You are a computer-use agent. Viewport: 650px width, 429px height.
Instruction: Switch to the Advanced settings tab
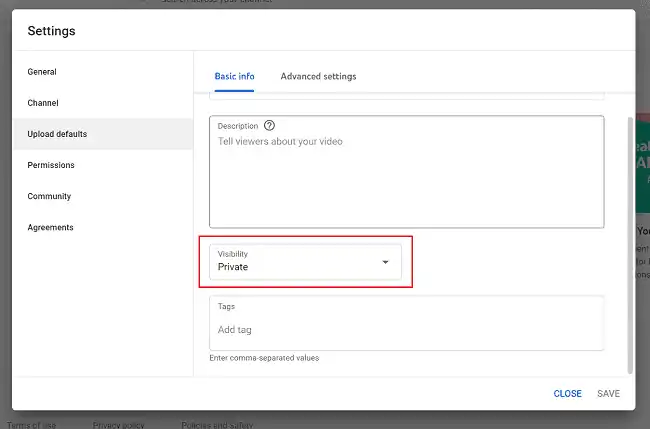tap(318, 76)
